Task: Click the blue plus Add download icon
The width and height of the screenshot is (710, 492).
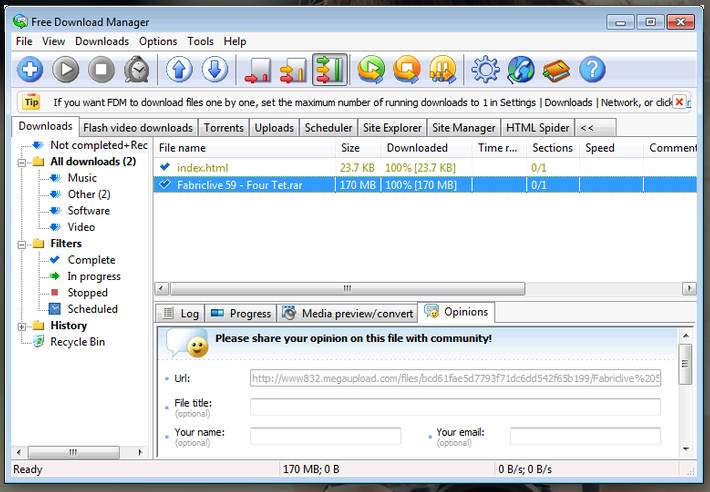Action: tap(30, 70)
